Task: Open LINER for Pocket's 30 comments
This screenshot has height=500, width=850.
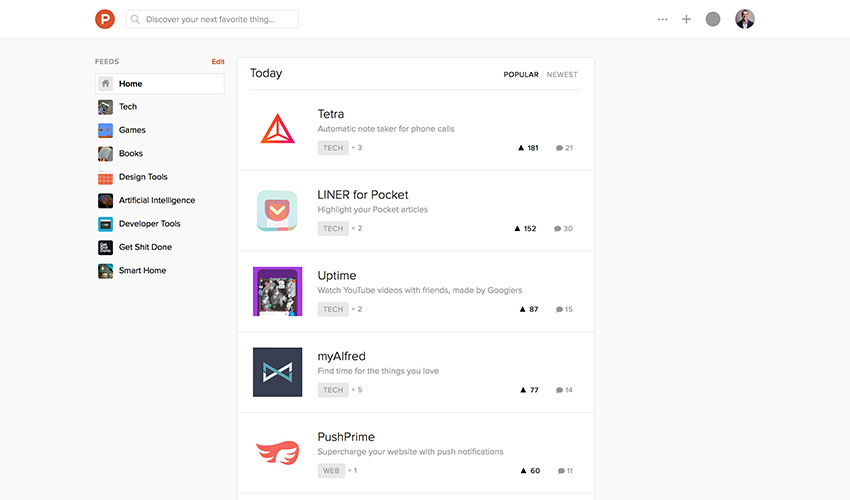Action: (563, 228)
